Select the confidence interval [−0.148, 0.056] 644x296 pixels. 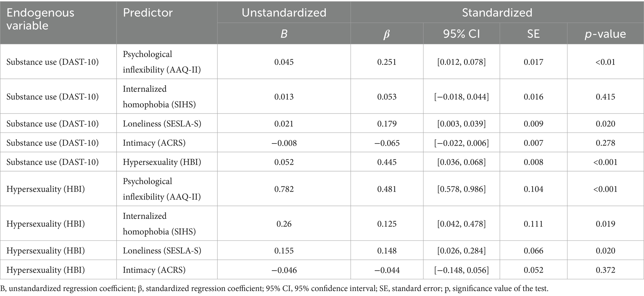[461, 270]
